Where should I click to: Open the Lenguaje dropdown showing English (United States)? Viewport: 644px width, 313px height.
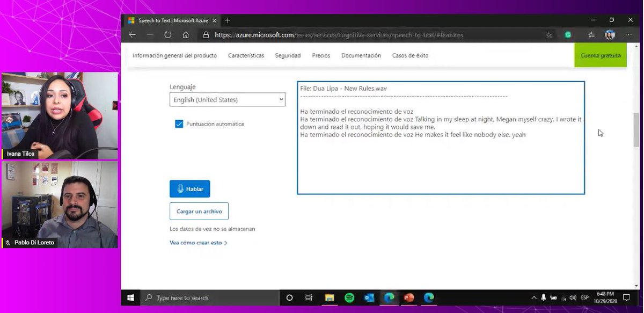(228, 100)
